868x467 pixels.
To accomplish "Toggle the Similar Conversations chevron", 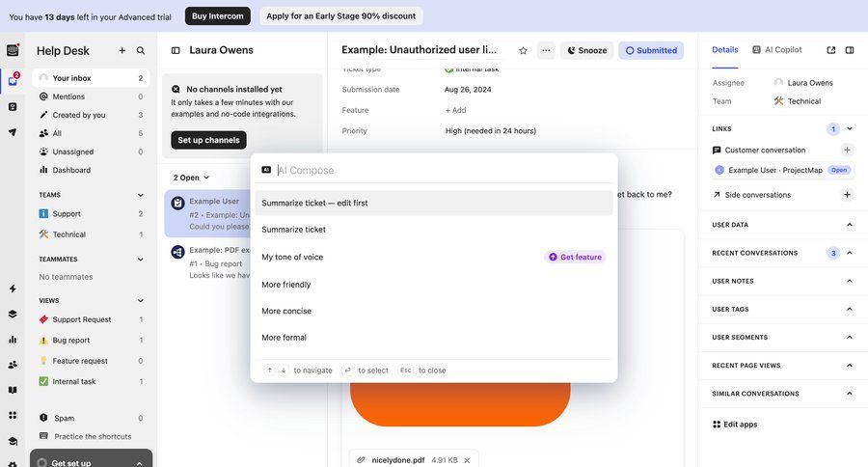I will tap(850, 394).
